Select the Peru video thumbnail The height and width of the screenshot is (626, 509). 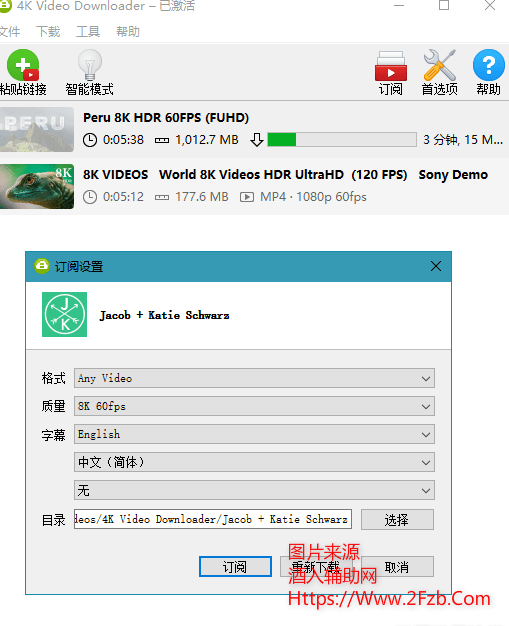[37, 129]
